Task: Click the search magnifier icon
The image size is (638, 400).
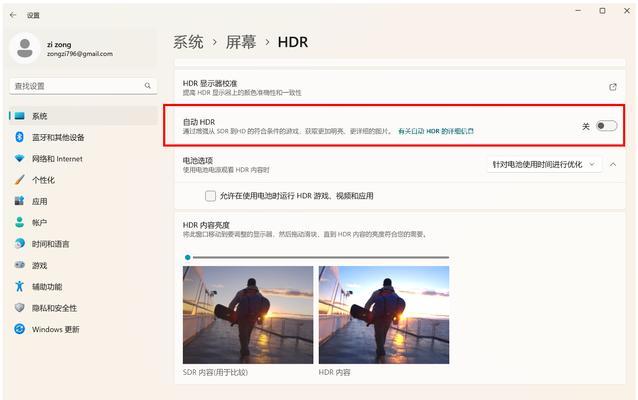Action: coord(147,85)
